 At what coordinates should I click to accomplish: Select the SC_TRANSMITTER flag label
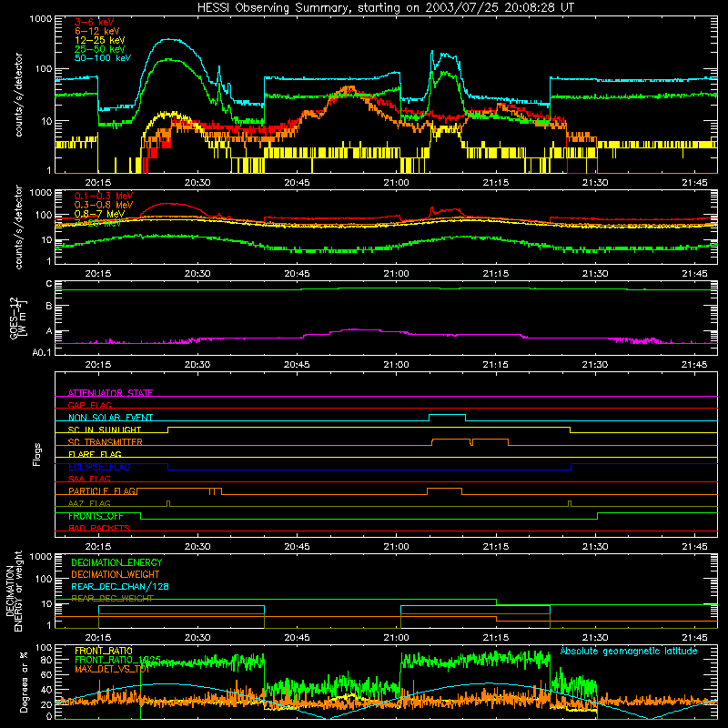(x=106, y=442)
